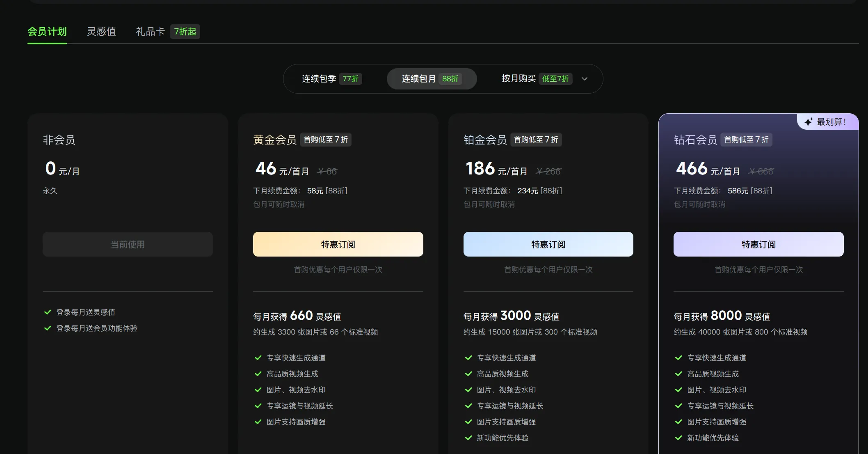This screenshot has height=454, width=868.
Task: Click the diamond plan checkmark for 图片、视频去水印
Action: (678, 390)
